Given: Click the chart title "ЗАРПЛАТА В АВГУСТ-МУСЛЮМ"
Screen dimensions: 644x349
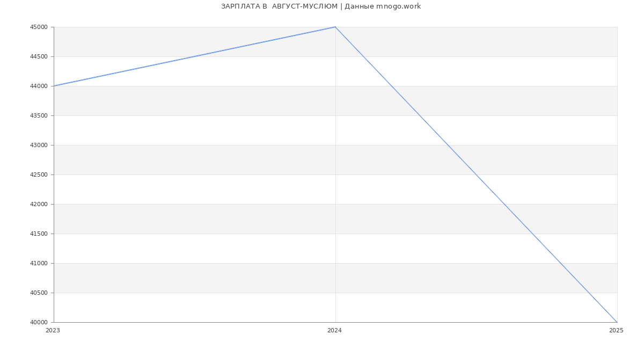Looking at the screenshot, I should (279, 6).
